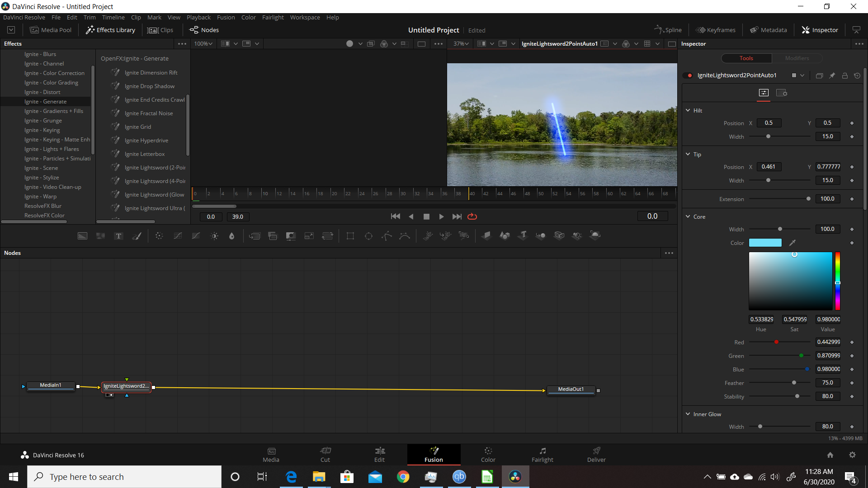This screenshot has width=868, height=488.
Task: Toggle the Effects Library panel
Action: 111,30
